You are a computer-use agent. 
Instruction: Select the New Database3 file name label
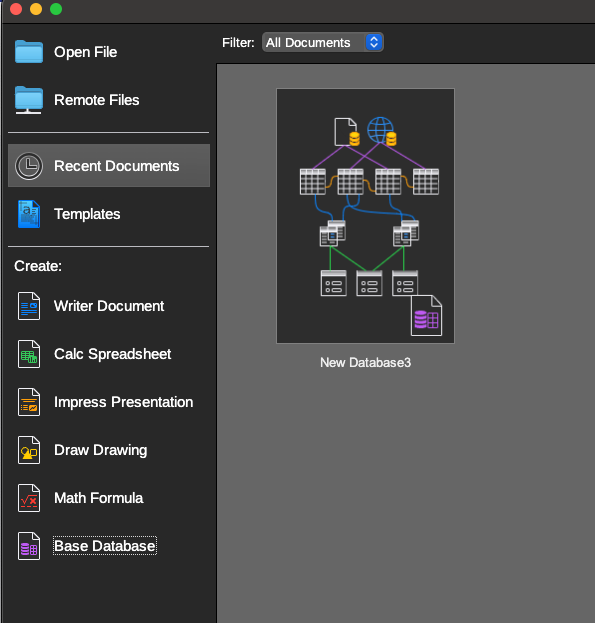(365, 363)
